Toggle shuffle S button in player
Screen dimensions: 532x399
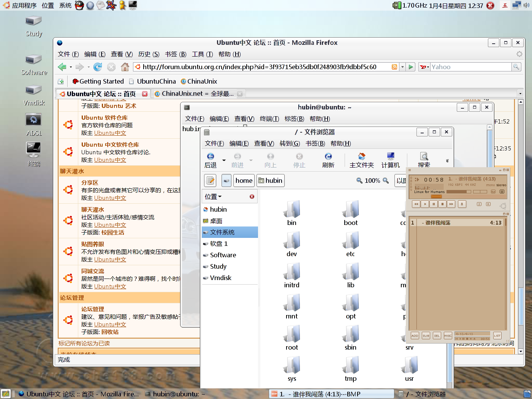click(x=479, y=204)
